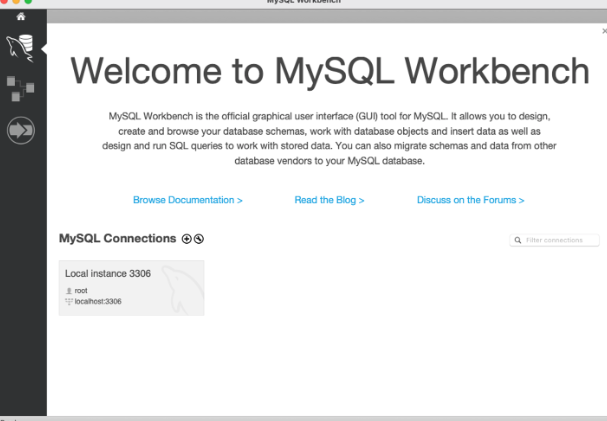607x421 pixels.
Task: Click the MySQL Connections heading
Action: coord(118,238)
